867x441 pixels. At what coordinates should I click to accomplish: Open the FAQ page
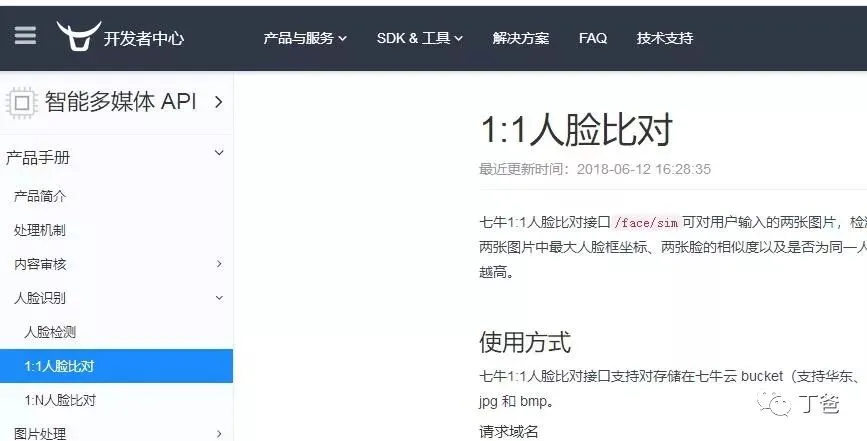click(593, 38)
